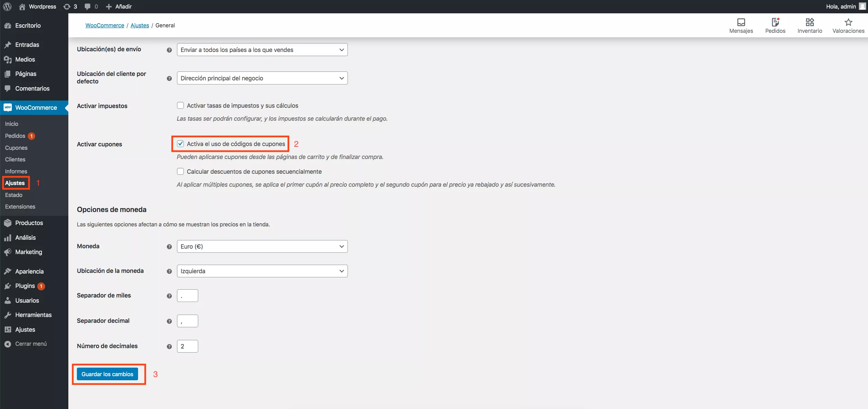Click the WooCommerce woo logo icon

8,108
